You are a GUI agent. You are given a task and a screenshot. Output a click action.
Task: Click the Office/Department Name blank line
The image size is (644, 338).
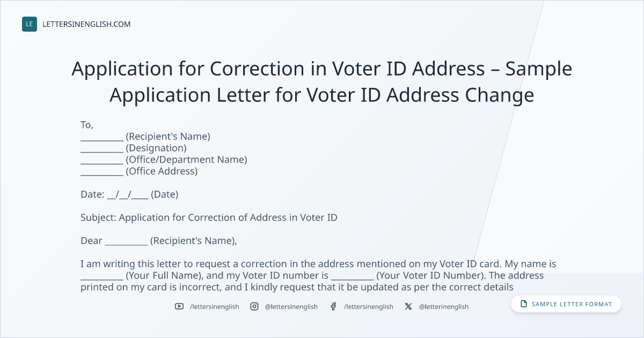point(102,160)
